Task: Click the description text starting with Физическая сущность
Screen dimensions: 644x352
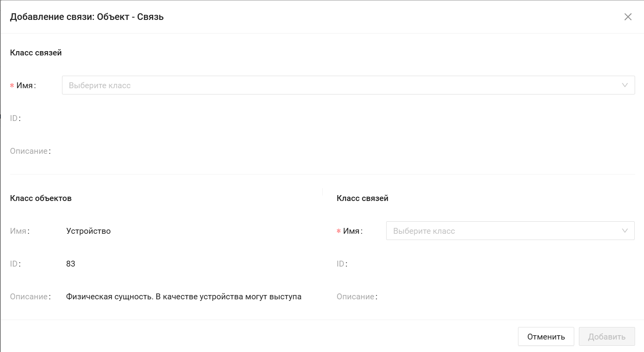Action: 183,297
